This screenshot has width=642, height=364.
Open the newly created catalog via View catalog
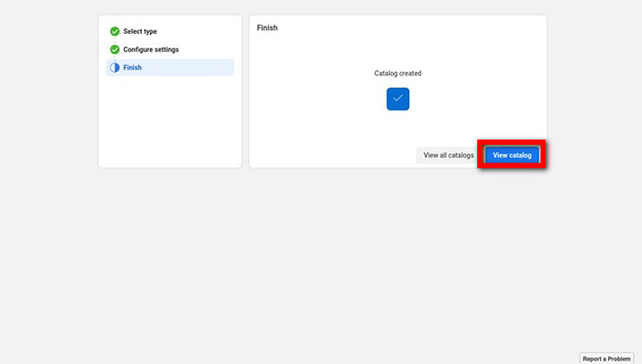[512, 155]
